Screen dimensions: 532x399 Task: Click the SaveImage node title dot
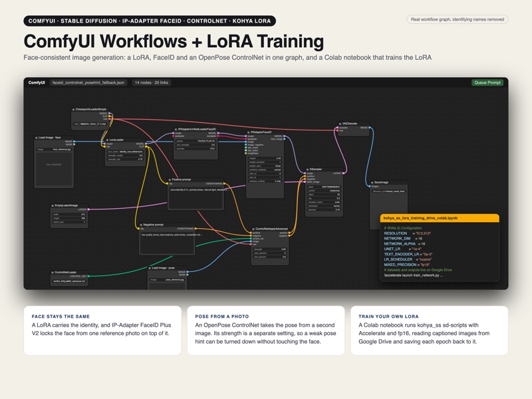pos(372,182)
